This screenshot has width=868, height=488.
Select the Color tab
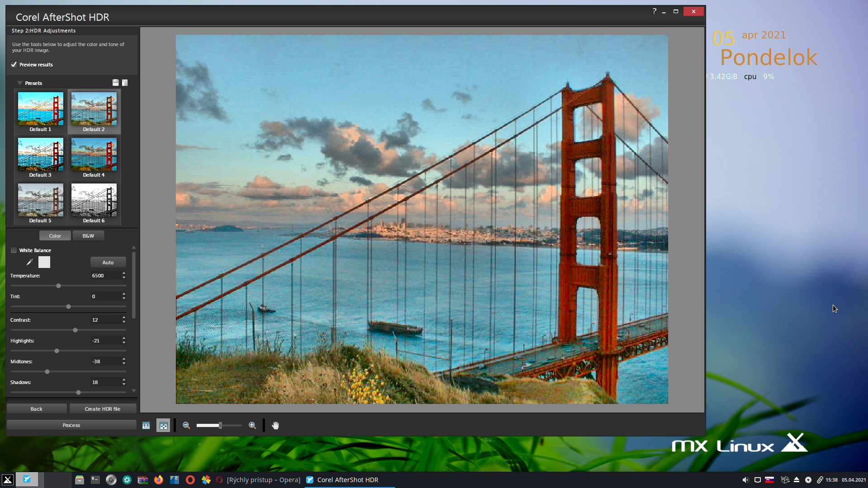tap(55, 236)
